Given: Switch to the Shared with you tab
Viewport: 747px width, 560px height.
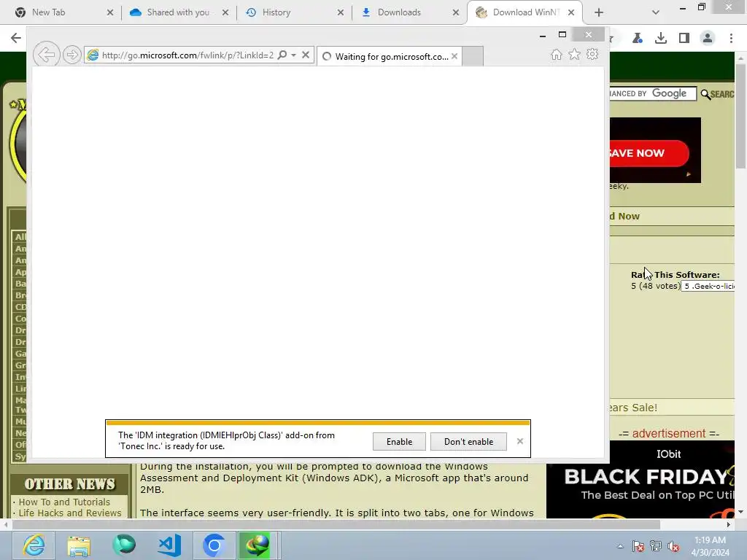Looking at the screenshot, I should tap(178, 12).
